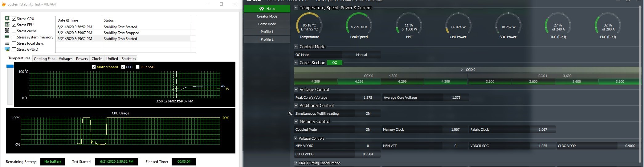Click the FPU icon beside Stress FPU
Image resolution: width=644 pixels, height=167 pixels.
[7, 25]
